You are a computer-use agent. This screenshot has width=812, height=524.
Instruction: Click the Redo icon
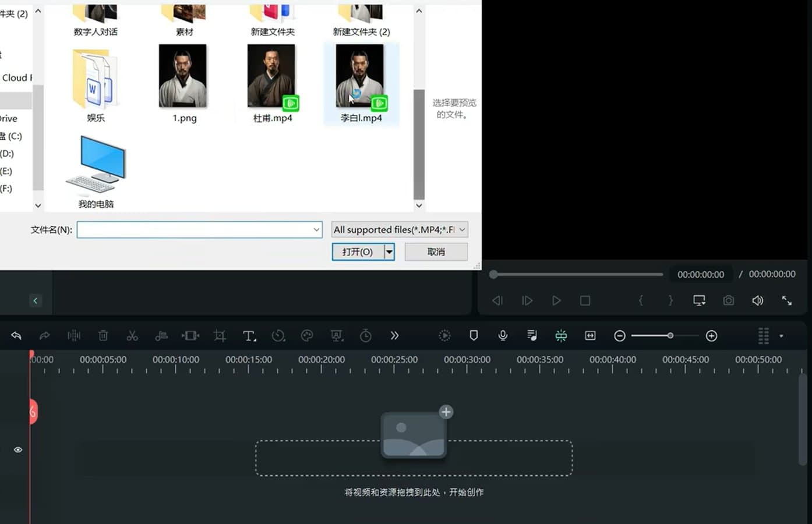click(45, 335)
